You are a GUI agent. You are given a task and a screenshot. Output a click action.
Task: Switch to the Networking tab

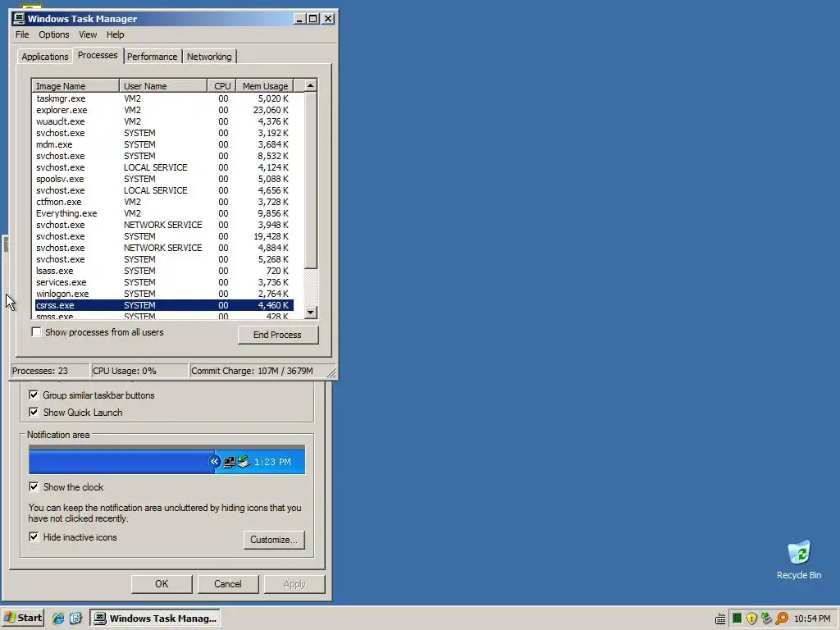pyautogui.click(x=209, y=57)
